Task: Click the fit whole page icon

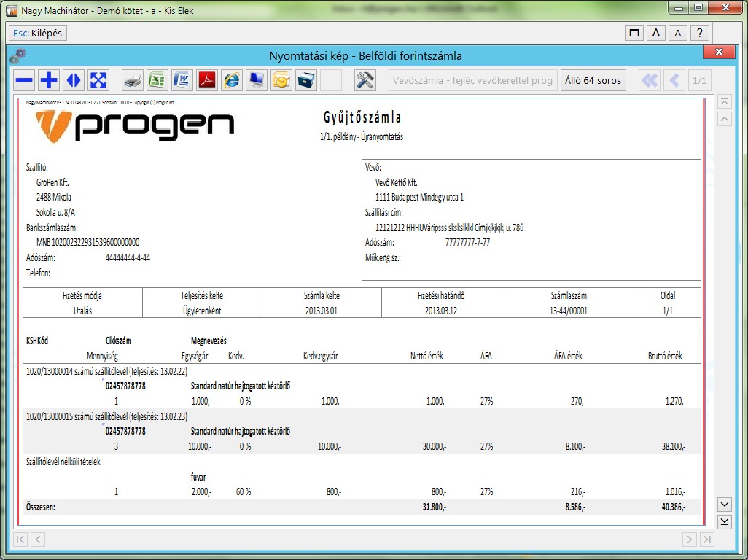Action: 98,80
